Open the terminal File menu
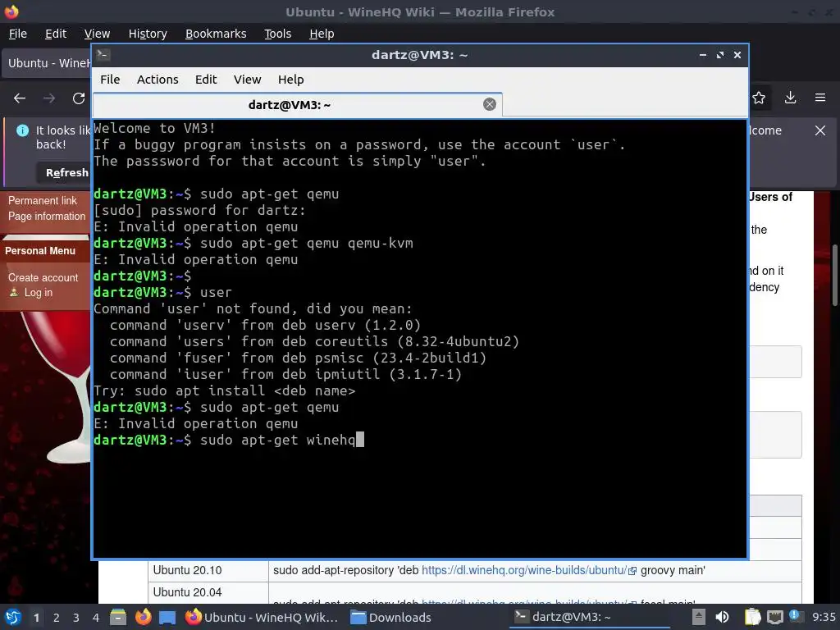840x630 pixels. pos(110,80)
